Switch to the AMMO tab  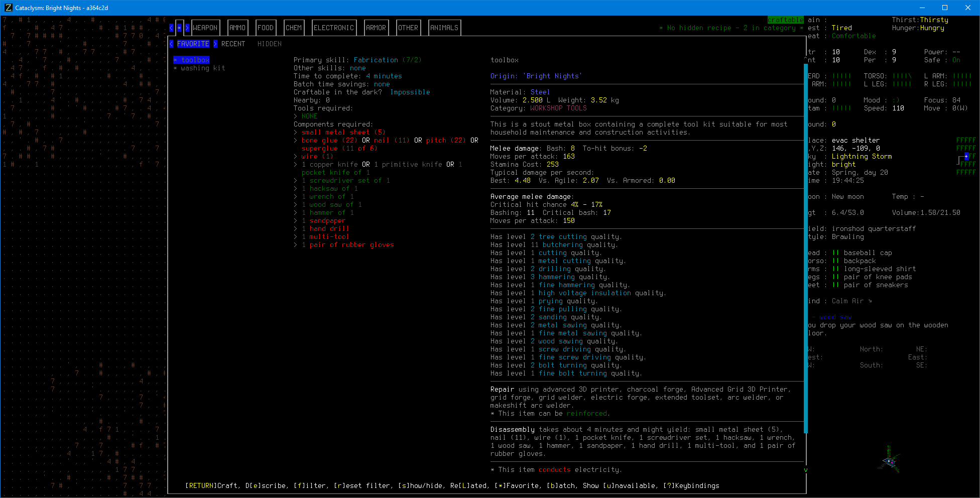(x=237, y=28)
